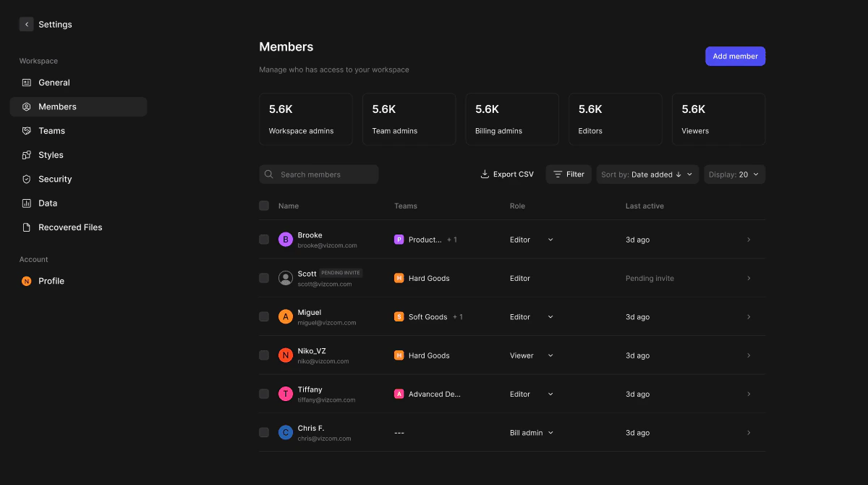Viewport: 868px width, 485px height.
Task: Open Security settings via its shield icon
Action: [26, 179]
